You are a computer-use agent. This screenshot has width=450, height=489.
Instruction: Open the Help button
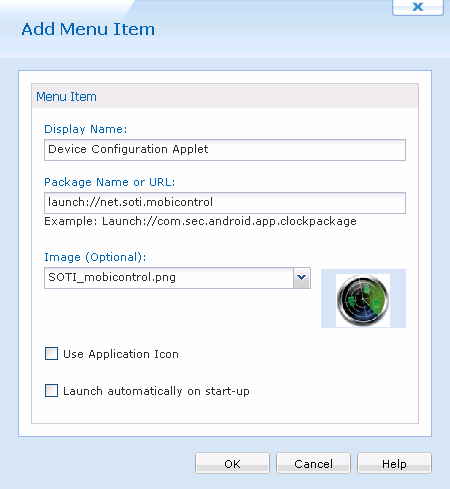(x=394, y=463)
